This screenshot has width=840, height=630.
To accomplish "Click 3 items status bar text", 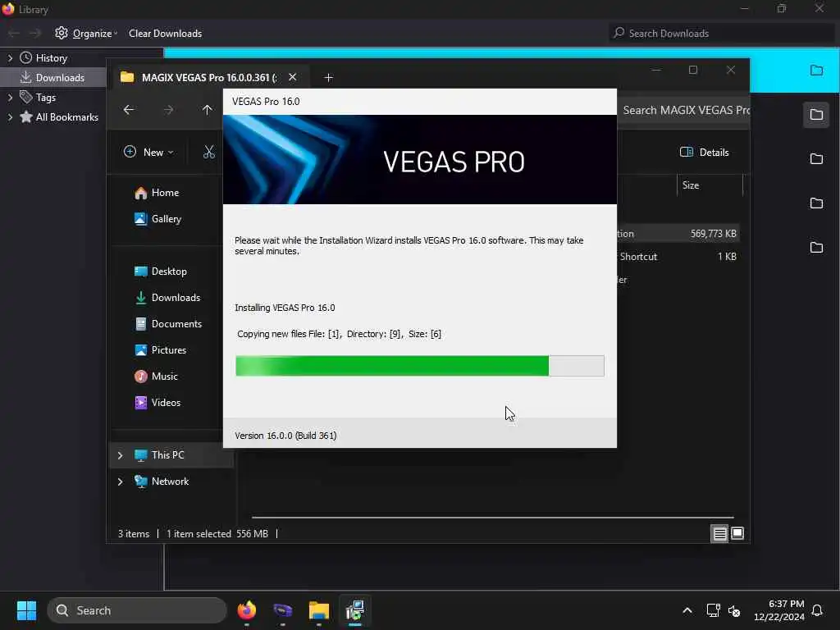I will click(x=134, y=534).
